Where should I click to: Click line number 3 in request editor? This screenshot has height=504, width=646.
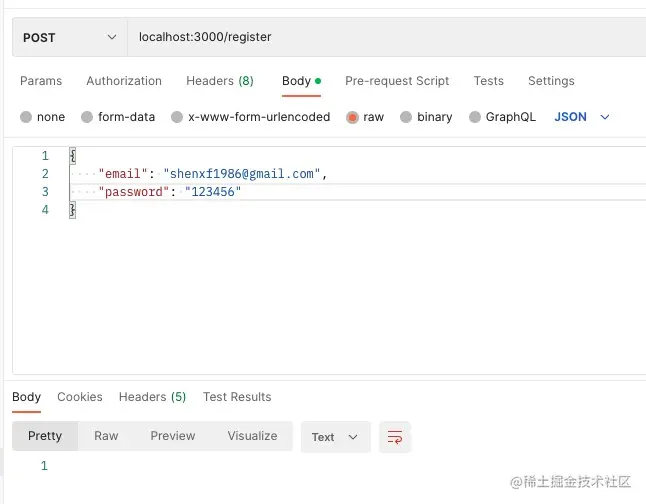[45, 192]
